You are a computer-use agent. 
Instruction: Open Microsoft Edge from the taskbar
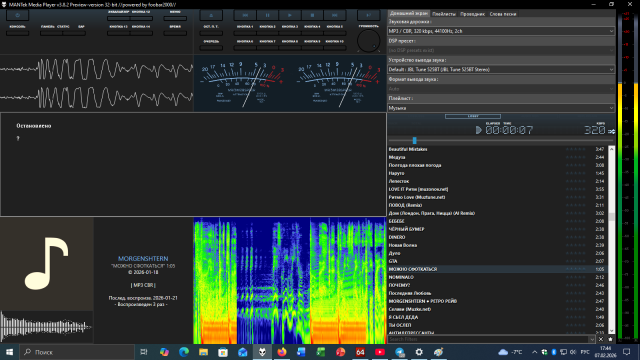coord(184,352)
